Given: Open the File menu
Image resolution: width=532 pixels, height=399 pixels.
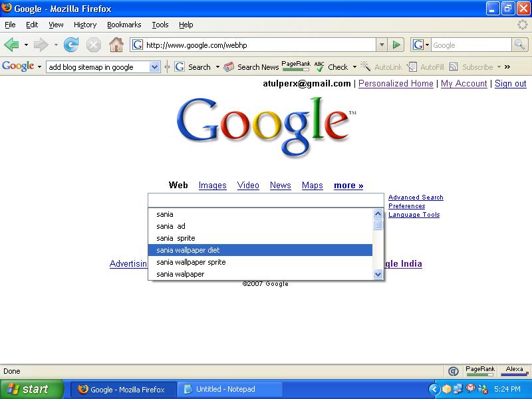Looking at the screenshot, I should point(10,25).
